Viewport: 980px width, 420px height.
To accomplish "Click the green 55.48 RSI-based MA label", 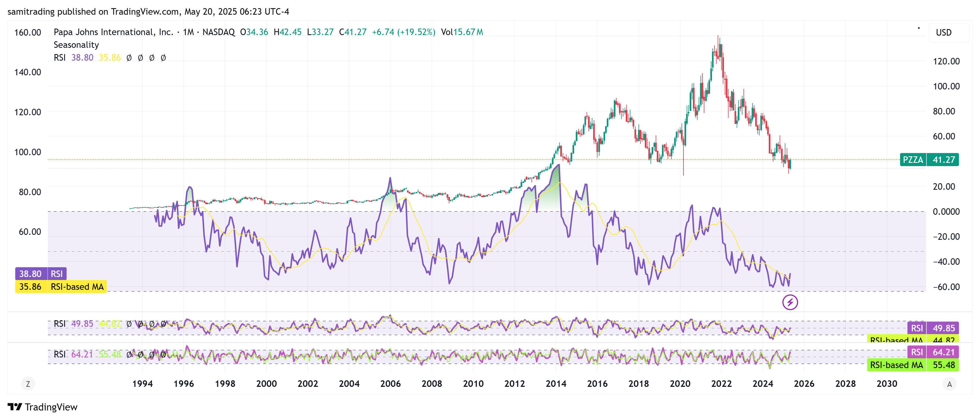I will [913, 365].
